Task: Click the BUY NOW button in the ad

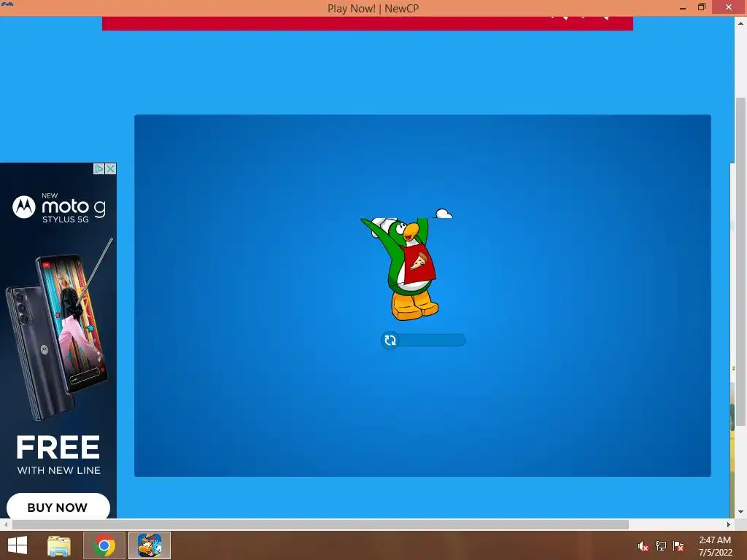Action: [58, 507]
